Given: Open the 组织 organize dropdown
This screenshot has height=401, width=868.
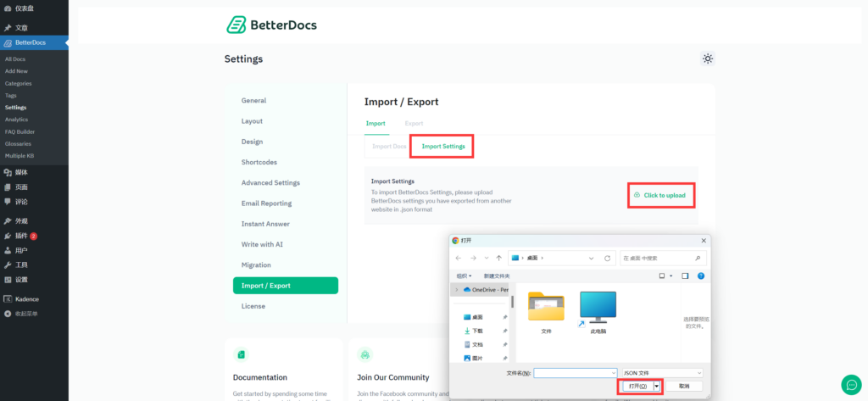Looking at the screenshot, I should coord(464,276).
